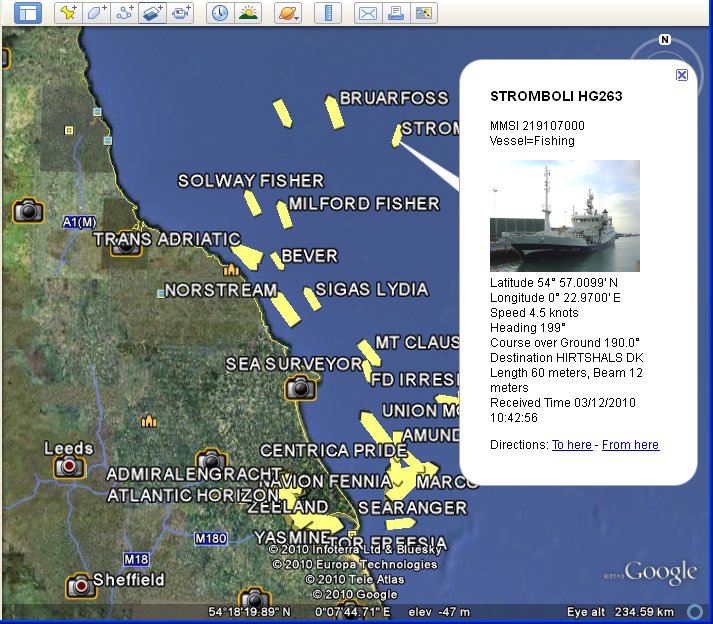The width and height of the screenshot is (713, 624).
Task: Click the streaming status ring icon
Action: click(694, 611)
